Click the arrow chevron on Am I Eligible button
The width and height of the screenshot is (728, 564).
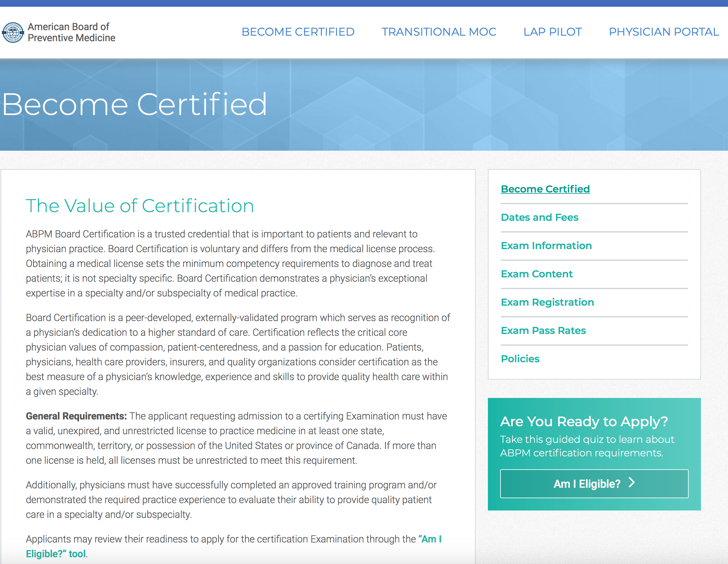(x=632, y=483)
